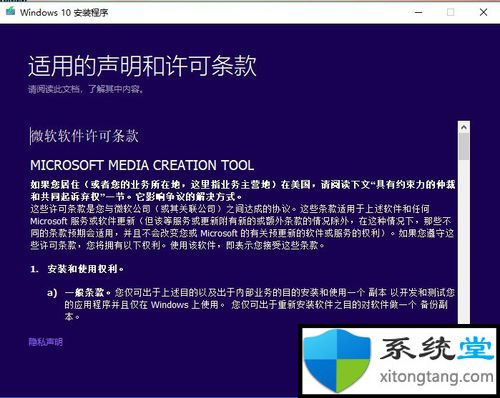The height and width of the screenshot is (398, 500).
Task: Click the 系统堂 watermark text
Action: coord(436,348)
